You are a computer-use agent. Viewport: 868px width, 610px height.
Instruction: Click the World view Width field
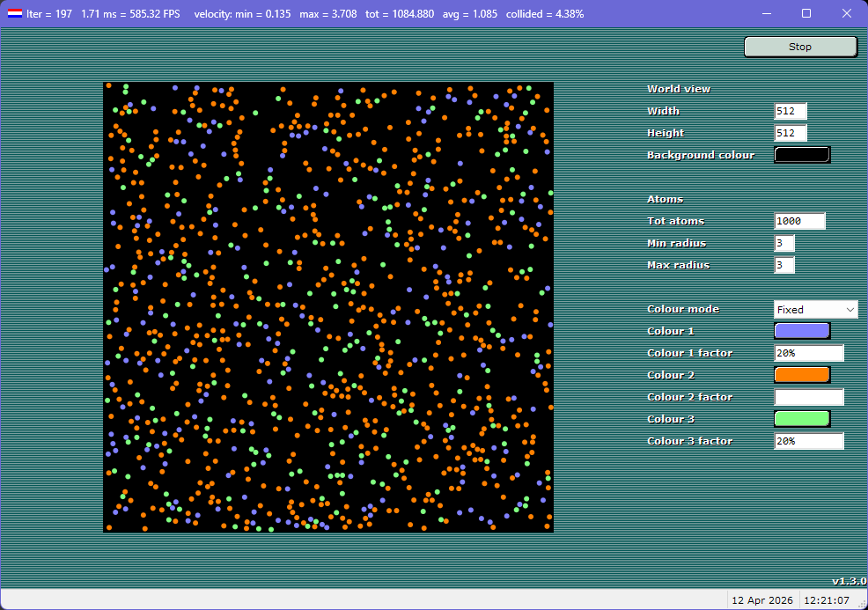tap(790, 112)
